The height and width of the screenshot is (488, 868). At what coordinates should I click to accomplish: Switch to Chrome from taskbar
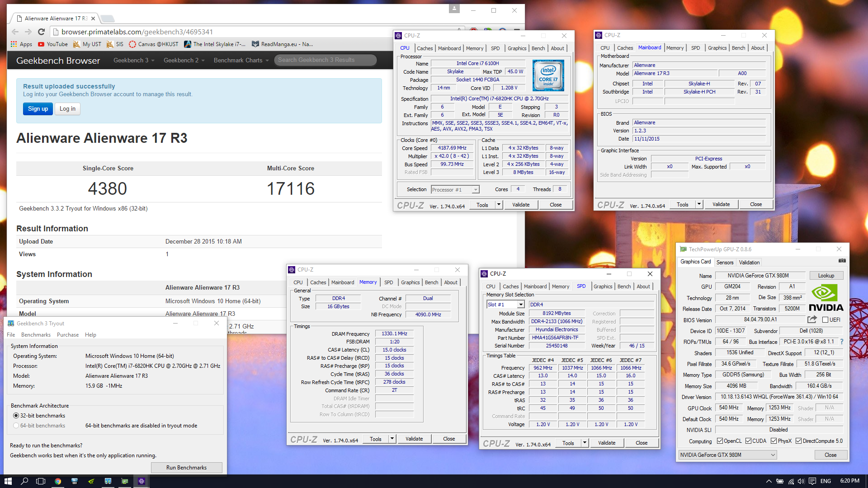58,481
